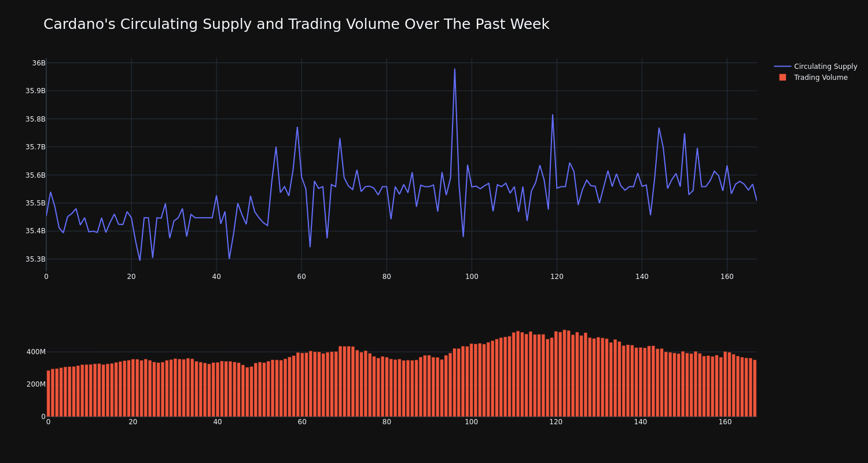Click the supply line peak near hour 119

[x=552, y=115]
